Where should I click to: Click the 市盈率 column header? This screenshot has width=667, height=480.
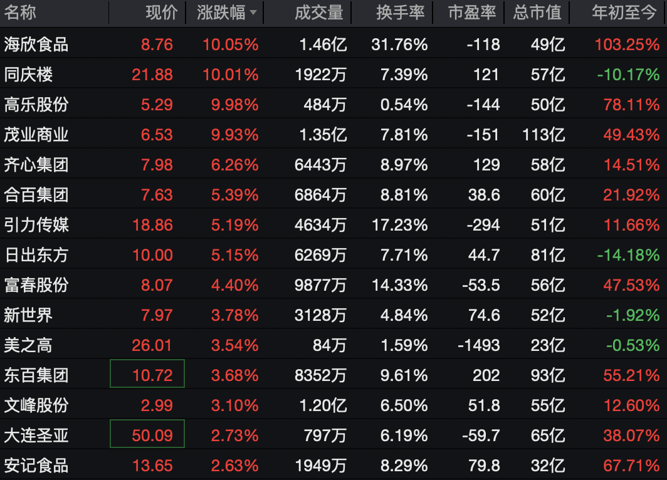tap(470, 13)
